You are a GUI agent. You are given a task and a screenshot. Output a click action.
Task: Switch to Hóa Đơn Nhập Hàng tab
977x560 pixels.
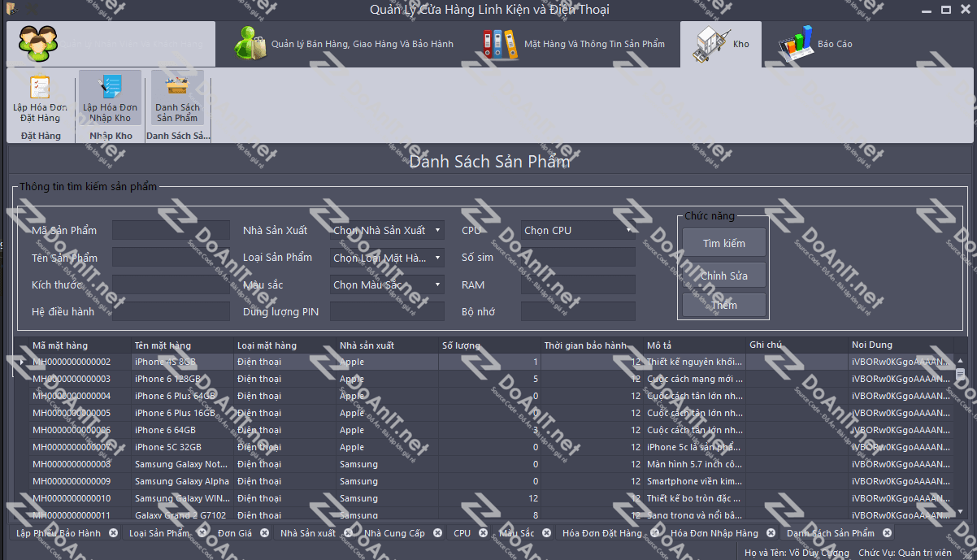(714, 533)
